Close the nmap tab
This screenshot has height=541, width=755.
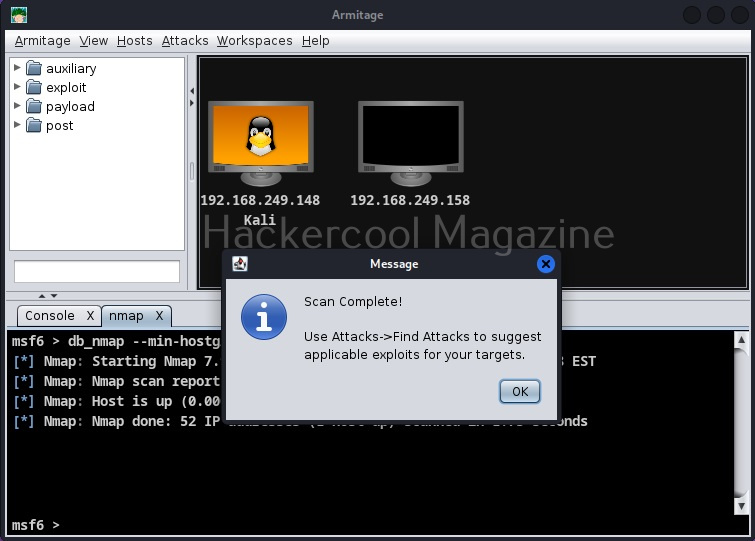159,316
